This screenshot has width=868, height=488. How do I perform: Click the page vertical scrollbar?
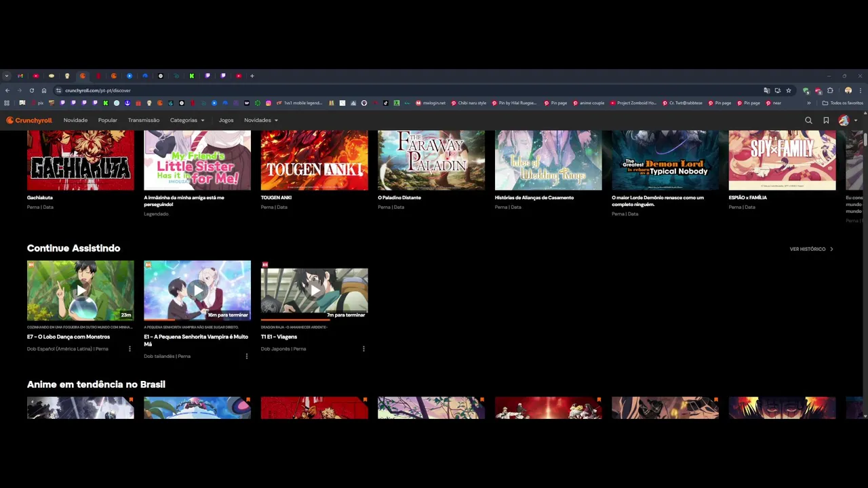(x=865, y=139)
